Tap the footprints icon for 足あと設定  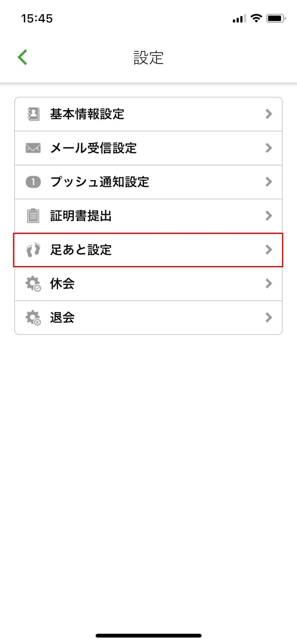33,250
